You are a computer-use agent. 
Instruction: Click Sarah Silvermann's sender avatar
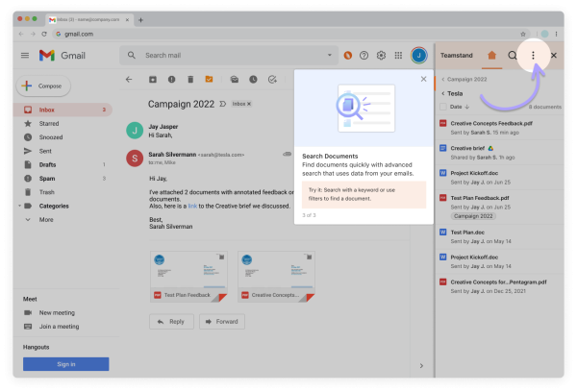[x=135, y=159]
